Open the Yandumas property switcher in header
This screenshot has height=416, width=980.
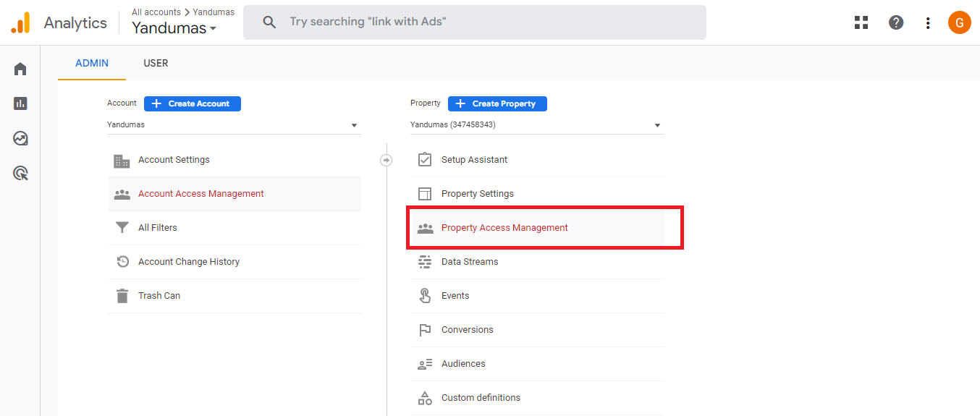[x=174, y=29]
